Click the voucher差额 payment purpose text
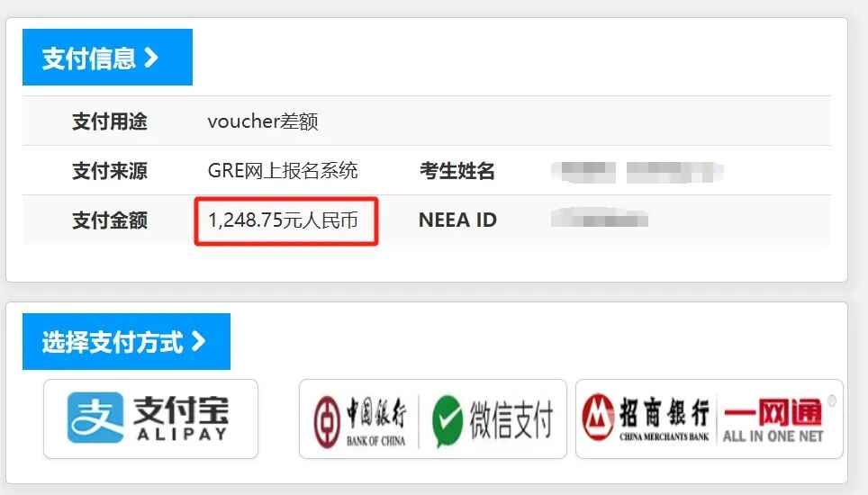This screenshot has height=495, width=868. (x=263, y=121)
